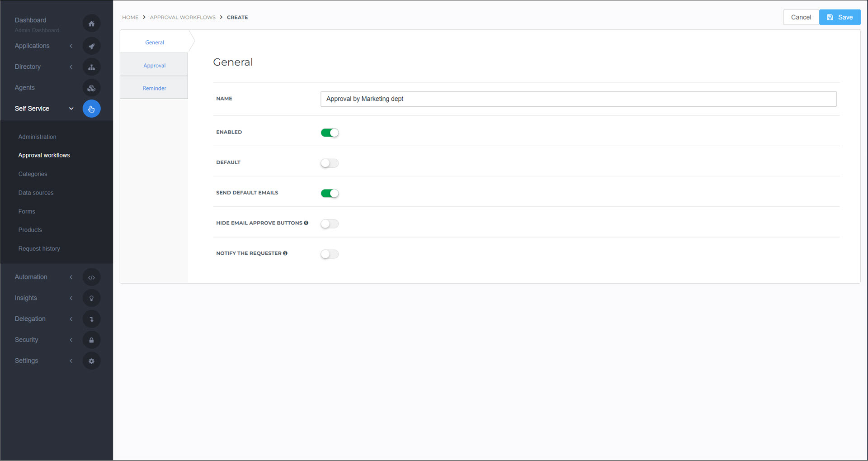The height and width of the screenshot is (461, 868).
Task: Click the Applications menu label
Action: point(32,46)
